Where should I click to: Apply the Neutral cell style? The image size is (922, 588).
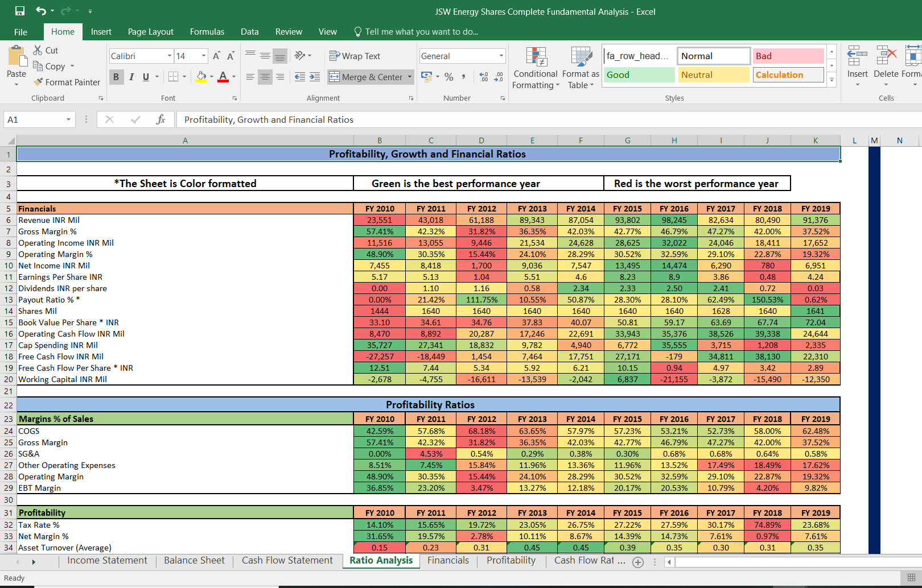713,74
